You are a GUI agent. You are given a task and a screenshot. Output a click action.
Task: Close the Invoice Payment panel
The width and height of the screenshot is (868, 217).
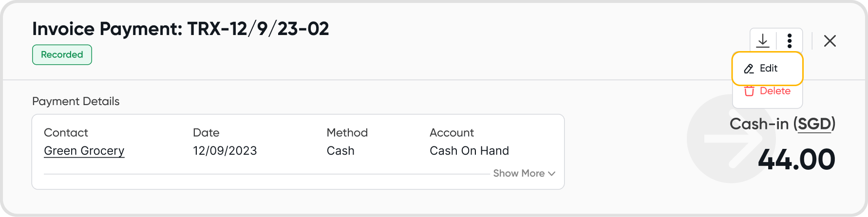click(x=830, y=41)
